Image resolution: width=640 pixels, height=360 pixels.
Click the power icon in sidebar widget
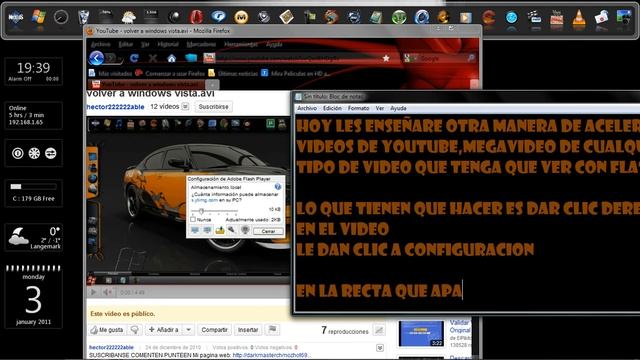click(18, 153)
